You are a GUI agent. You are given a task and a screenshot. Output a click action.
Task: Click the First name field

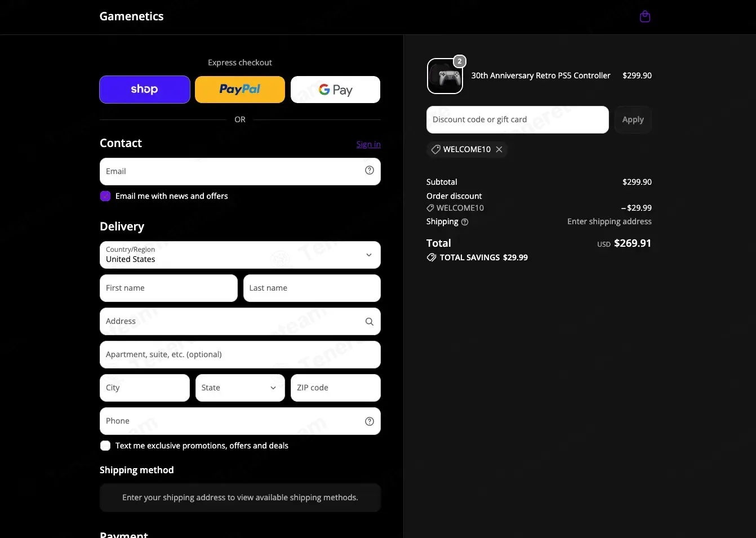click(168, 288)
